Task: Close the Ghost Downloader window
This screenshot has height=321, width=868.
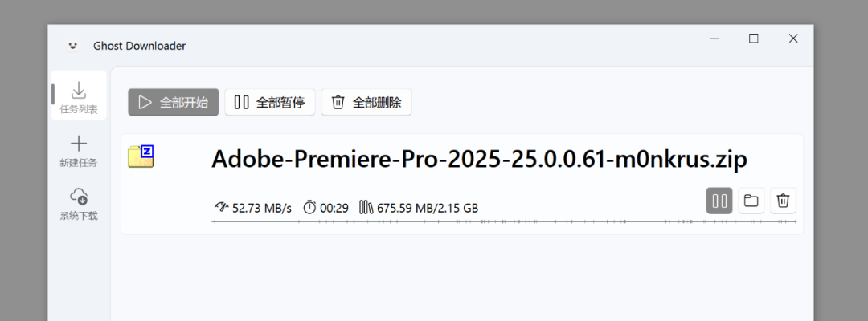Action: click(793, 39)
